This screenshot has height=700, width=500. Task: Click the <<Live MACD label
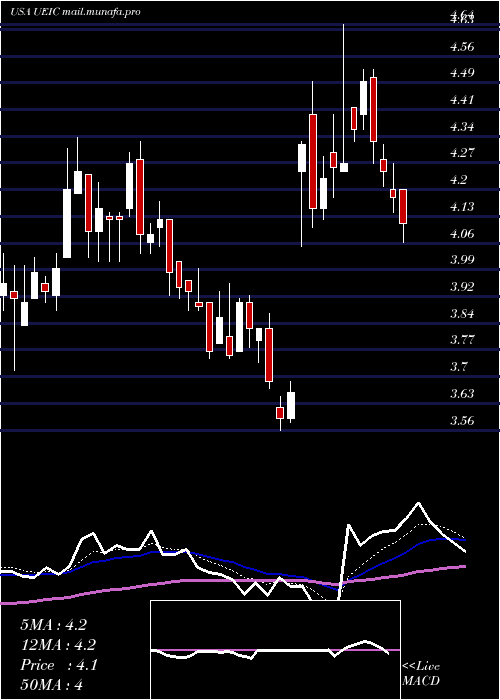coord(421,674)
